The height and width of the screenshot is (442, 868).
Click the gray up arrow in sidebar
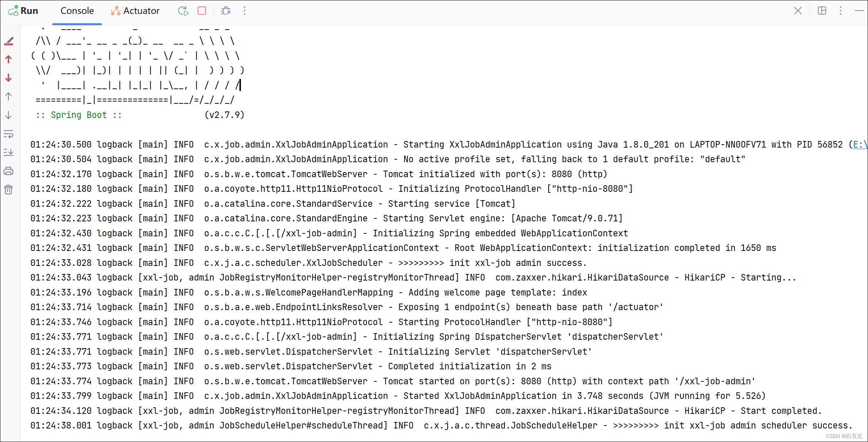point(9,96)
